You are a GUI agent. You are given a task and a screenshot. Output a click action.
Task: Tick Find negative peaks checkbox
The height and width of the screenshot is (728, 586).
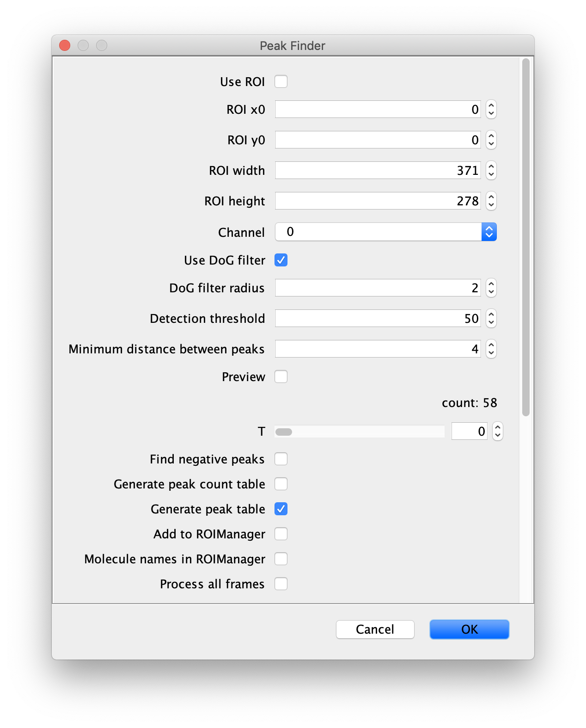(x=281, y=459)
